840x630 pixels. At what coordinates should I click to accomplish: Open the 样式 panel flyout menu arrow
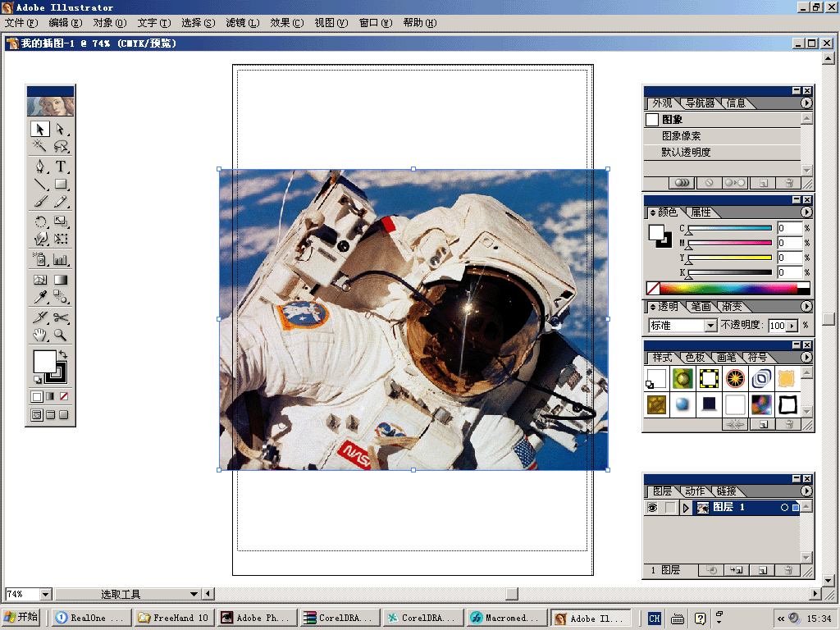click(806, 358)
